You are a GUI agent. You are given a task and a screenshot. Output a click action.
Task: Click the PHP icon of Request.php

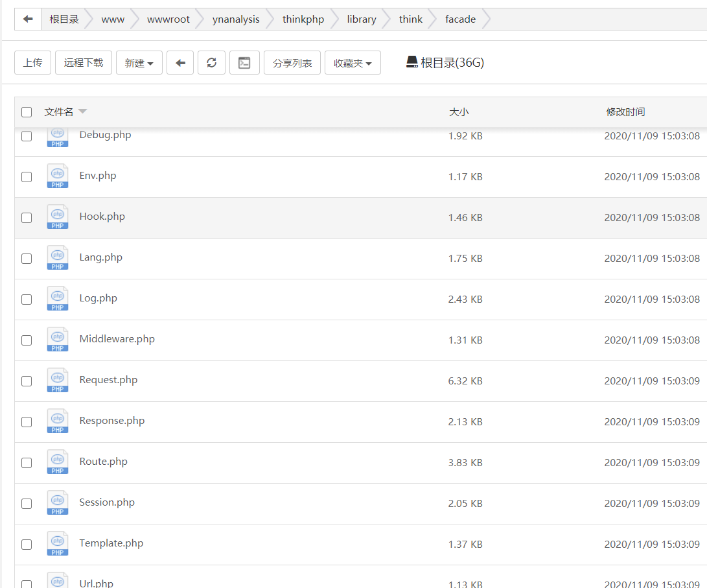tap(58, 381)
